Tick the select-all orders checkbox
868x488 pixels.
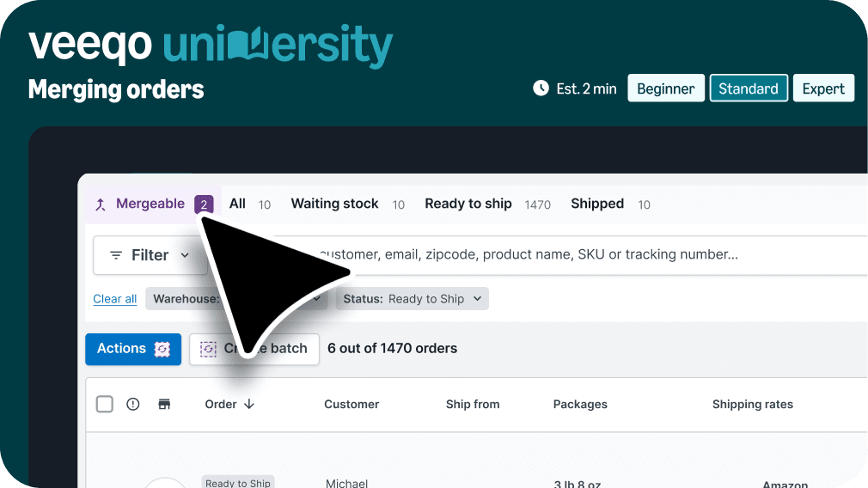click(x=104, y=404)
